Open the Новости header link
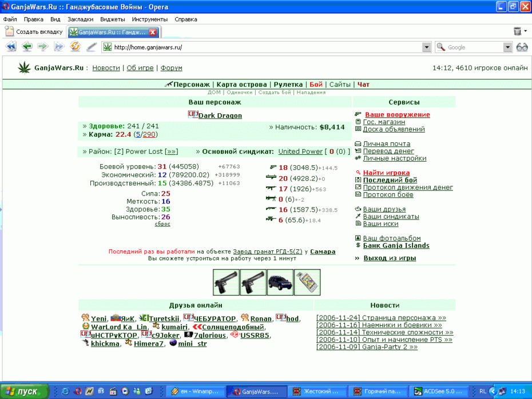 [106, 68]
